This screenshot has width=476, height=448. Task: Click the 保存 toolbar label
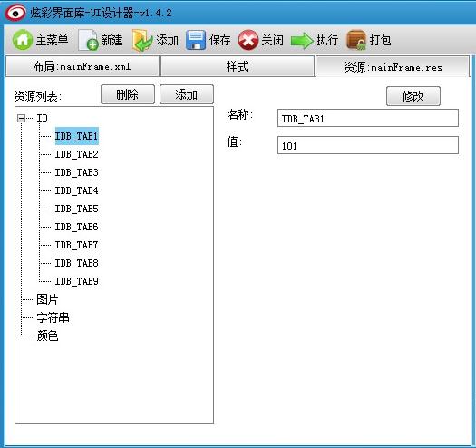click(219, 40)
